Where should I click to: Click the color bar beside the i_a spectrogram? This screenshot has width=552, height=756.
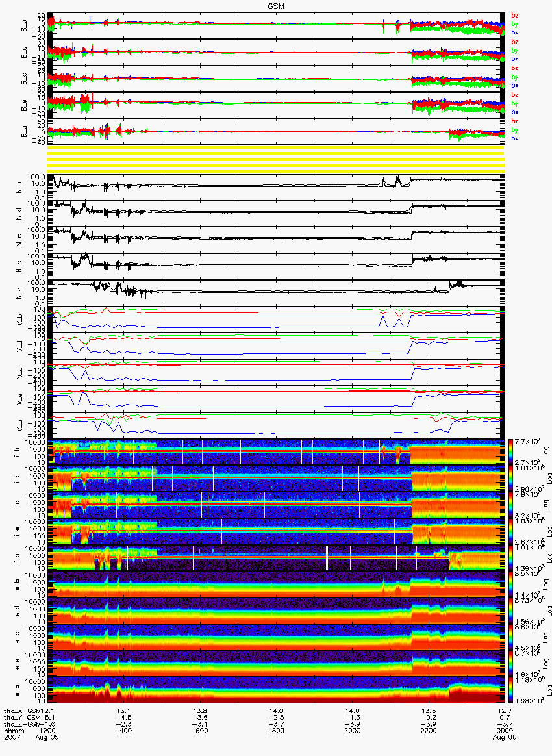pos(511,558)
